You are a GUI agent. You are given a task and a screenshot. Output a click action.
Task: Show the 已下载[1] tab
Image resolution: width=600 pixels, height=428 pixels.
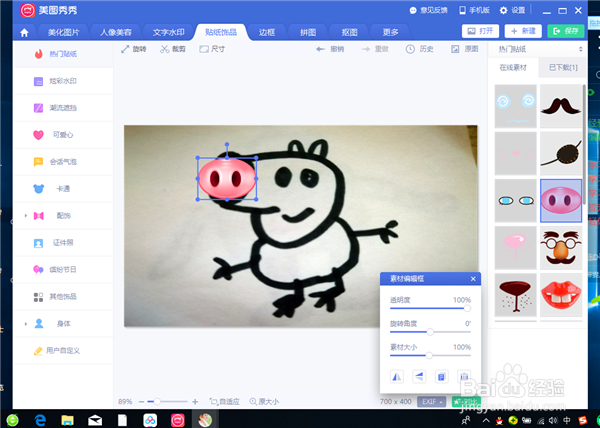point(563,68)
